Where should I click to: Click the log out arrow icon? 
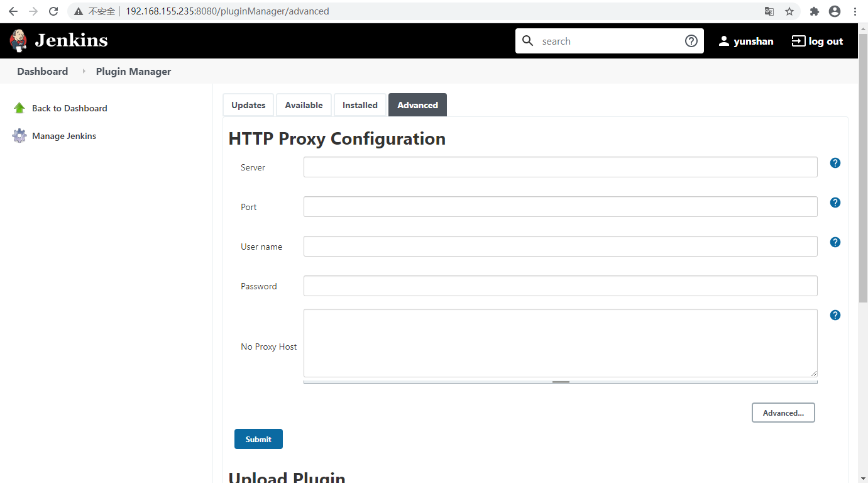(798, 41)
